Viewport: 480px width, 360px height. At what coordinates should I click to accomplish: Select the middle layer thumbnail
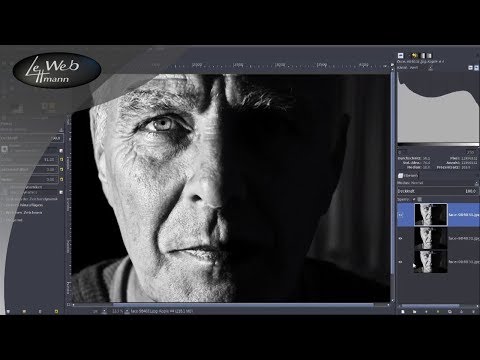pyautogui.click(x=431, y=238)
